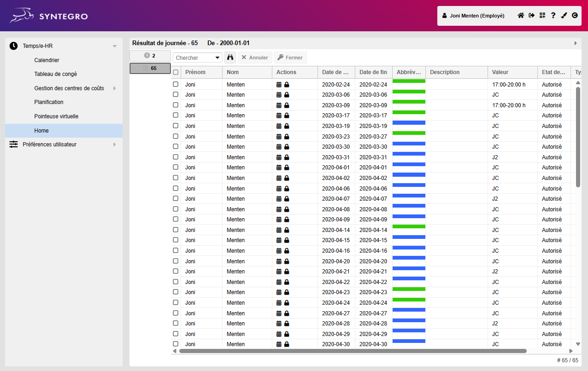Click the logout arrow icon
Viewport: 588px width, 371px height.
click(x=531, y=16)
